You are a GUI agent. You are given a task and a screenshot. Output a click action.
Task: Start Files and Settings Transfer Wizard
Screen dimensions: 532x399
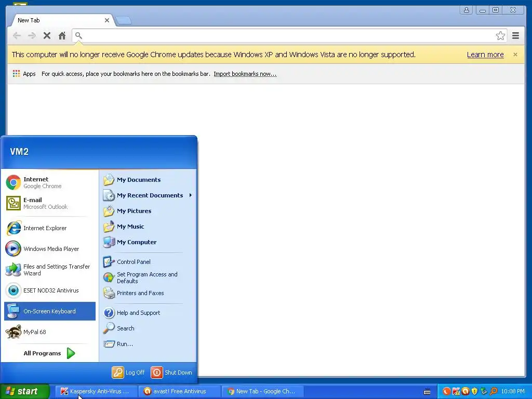pos(50,270)
